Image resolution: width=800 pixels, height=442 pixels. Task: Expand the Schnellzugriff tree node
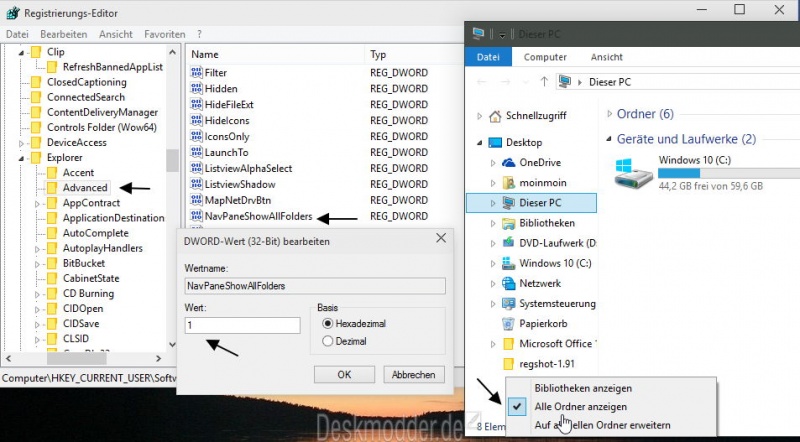tap(480, 115)
